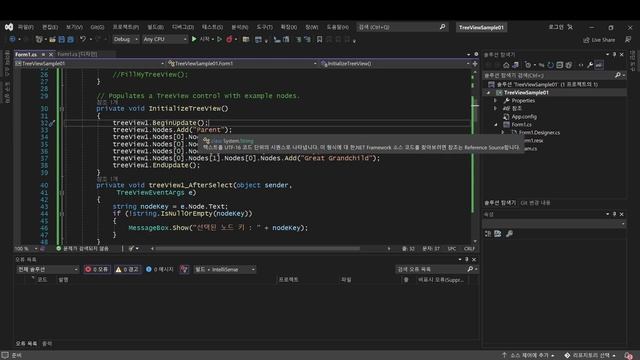Expand Form1.Designer.cs node

tap(503, 133)
